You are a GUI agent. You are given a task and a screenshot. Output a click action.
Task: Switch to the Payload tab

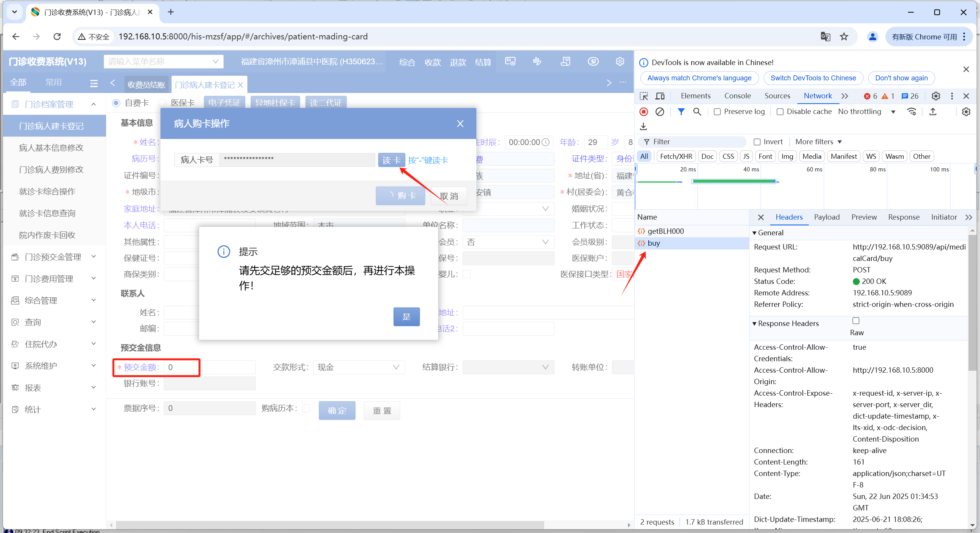[826, 217]
